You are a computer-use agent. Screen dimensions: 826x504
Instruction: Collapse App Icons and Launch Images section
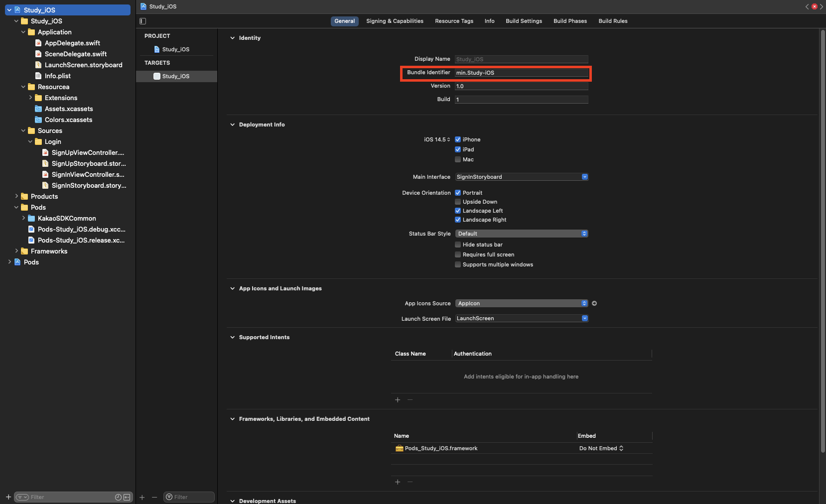(x=232, y=288)
